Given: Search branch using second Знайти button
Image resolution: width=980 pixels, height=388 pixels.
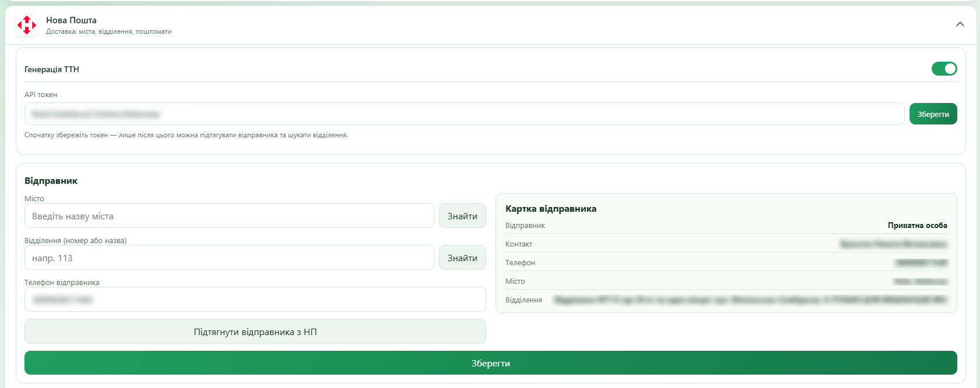Looking at the screenshot, I should [462, 258].
